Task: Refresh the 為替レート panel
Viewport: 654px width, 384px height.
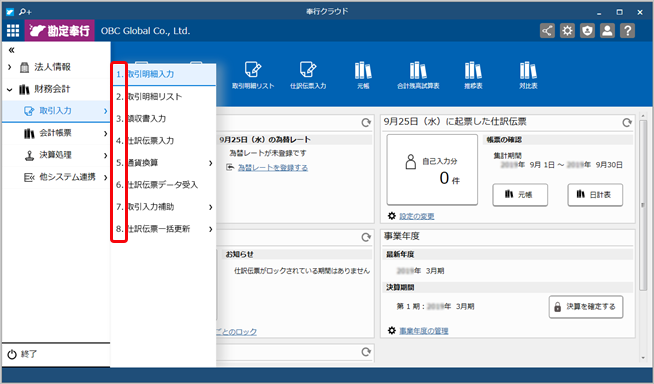Action: [x=366, y=123]
